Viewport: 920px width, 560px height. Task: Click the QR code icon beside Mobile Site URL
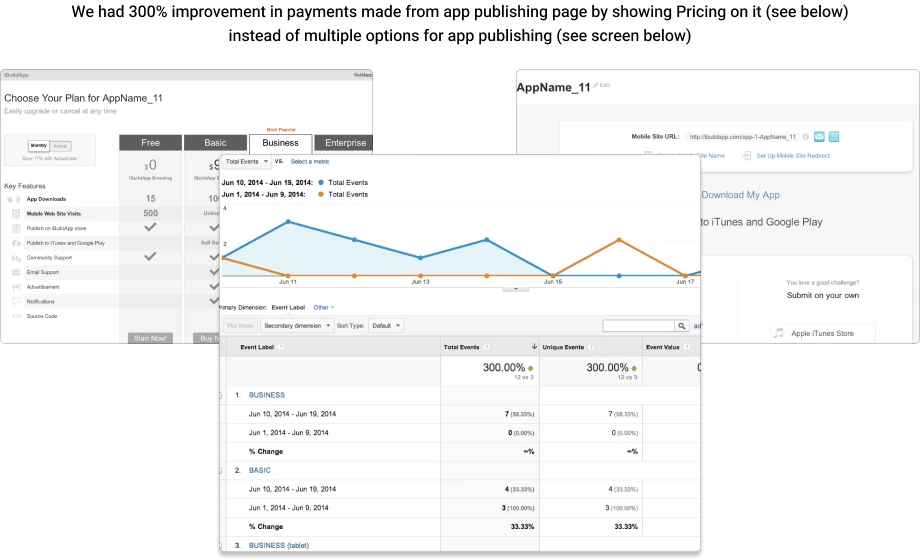834,137
